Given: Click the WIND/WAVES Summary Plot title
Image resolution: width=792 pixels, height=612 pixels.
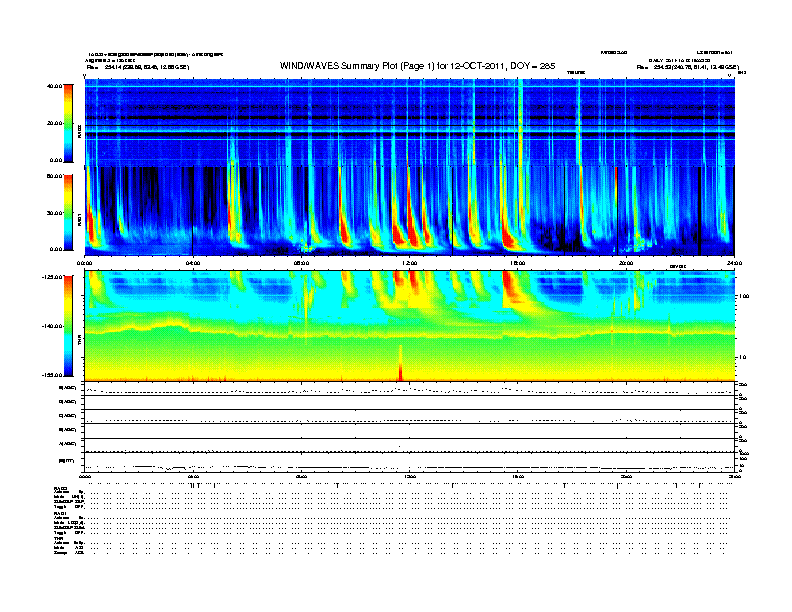Looking at the screenshot, I should pos(417,66).
